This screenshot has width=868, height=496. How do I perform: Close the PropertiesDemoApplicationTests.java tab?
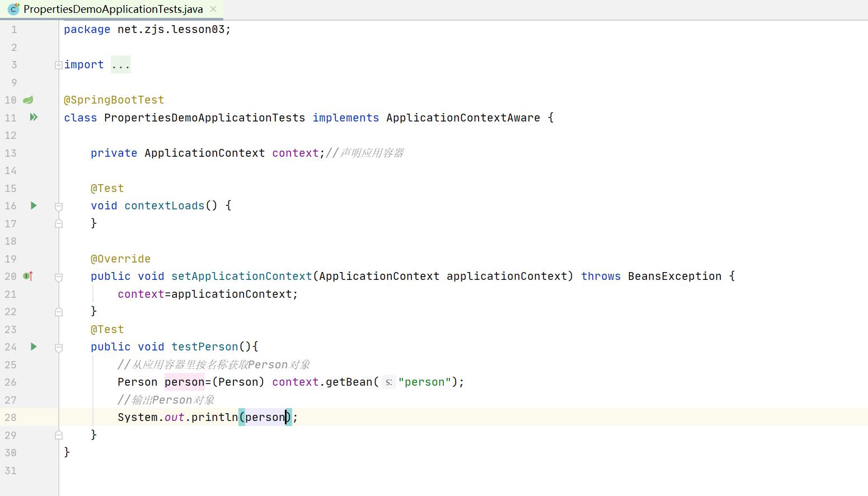click(x=213, y=9)
